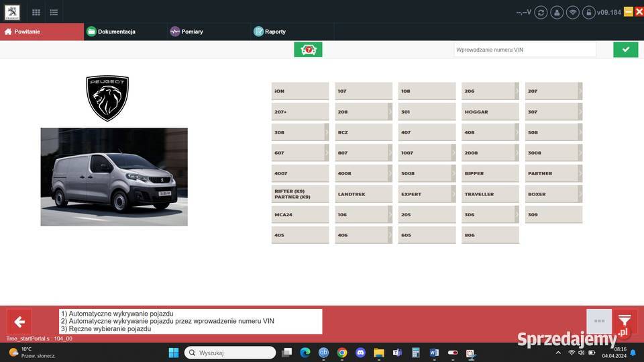Show hidden tray icons chevron
644x362 pixels.
[558, 353]
